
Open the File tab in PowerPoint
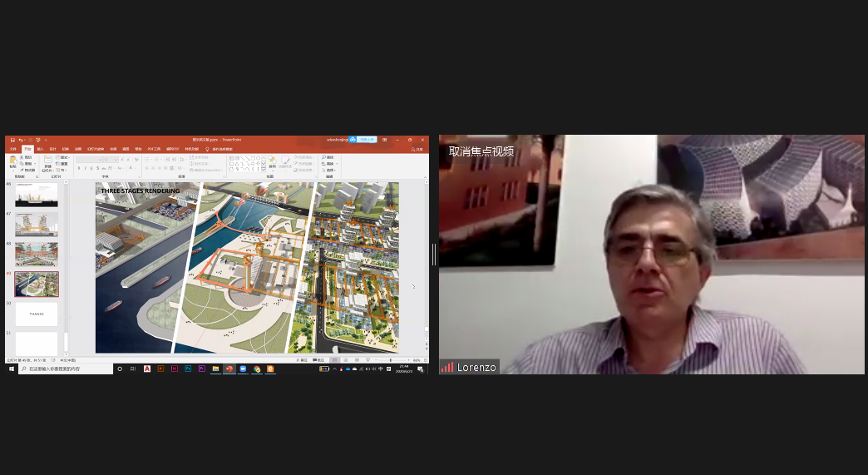click(x=12, y=149)
